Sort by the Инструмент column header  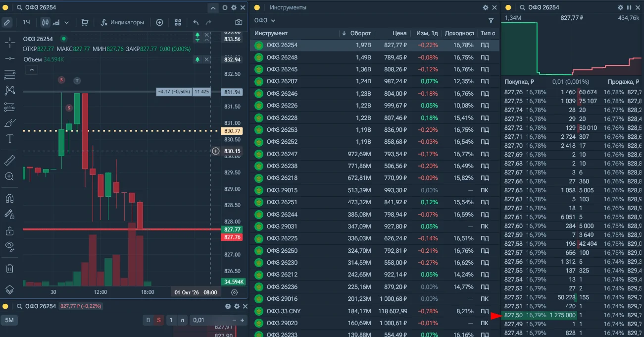(x=271, y=33)
